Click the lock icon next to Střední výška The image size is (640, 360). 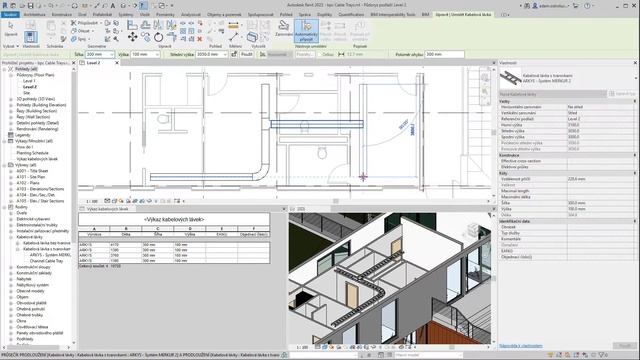[234, 54]
